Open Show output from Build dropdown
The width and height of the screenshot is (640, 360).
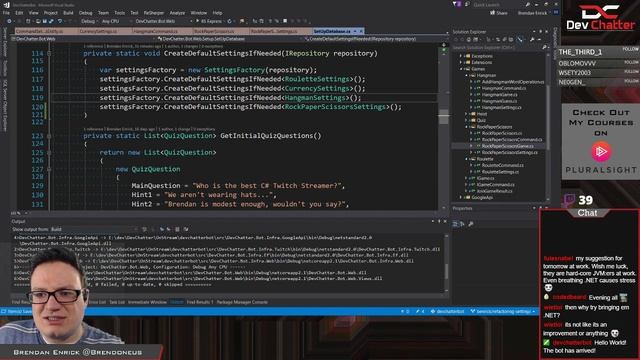click(x=93, y=229)
